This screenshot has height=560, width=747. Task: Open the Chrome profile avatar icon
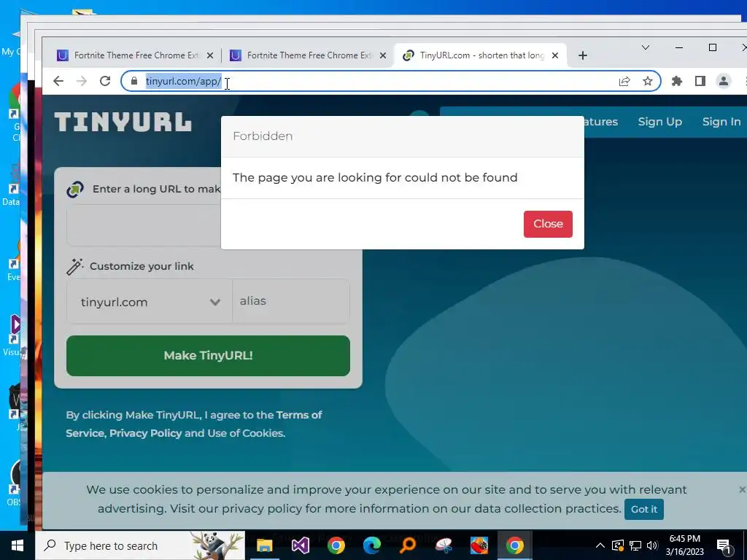(723, 81)
